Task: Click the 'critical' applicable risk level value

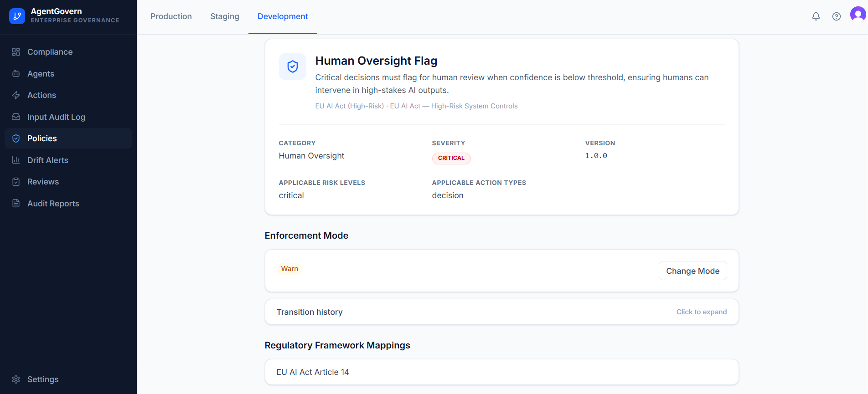Action: tap(291, 195)
